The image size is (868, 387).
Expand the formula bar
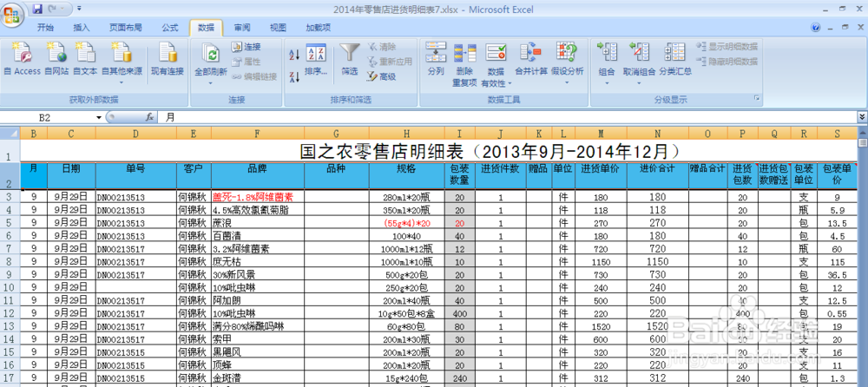tap(862, 117)
